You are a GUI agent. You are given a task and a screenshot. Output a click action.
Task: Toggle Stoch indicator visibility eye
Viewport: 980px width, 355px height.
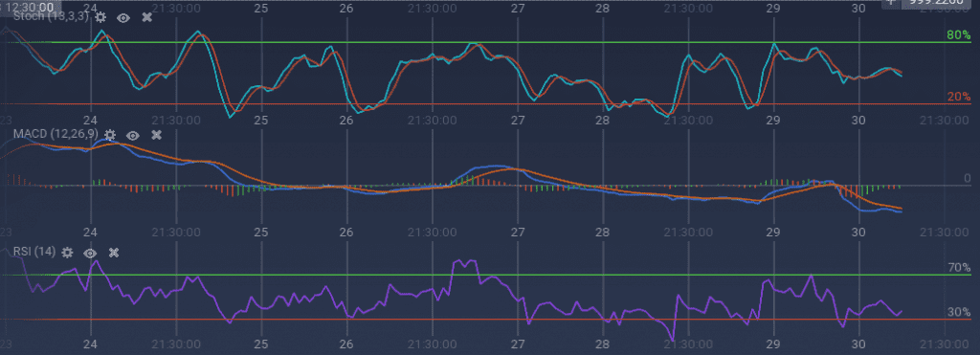click(x=123, y=17)
